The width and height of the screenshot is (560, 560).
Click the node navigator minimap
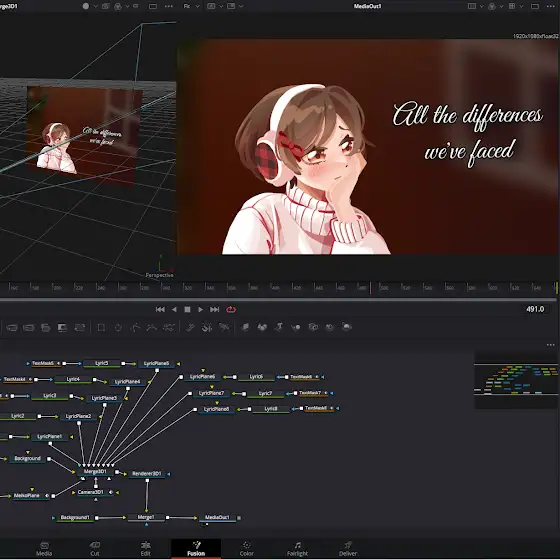point(516,381)
